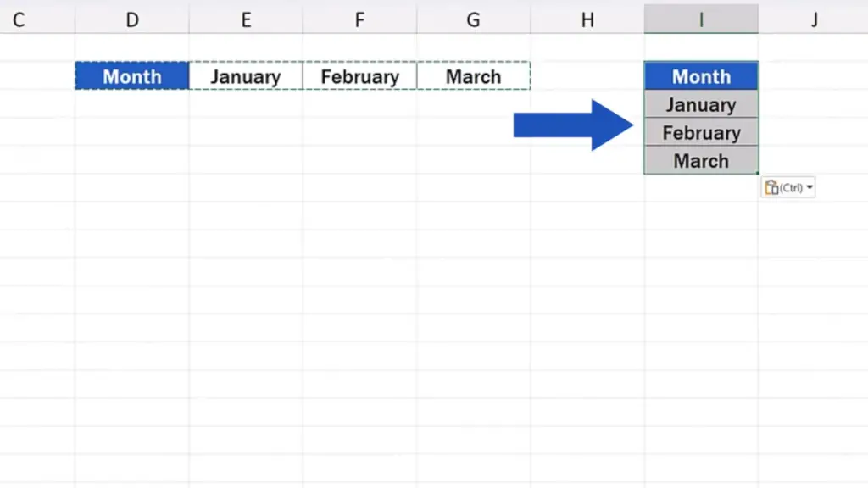868x488 pixels.
Task: Select column D header
Action: [x=132, y=20]
